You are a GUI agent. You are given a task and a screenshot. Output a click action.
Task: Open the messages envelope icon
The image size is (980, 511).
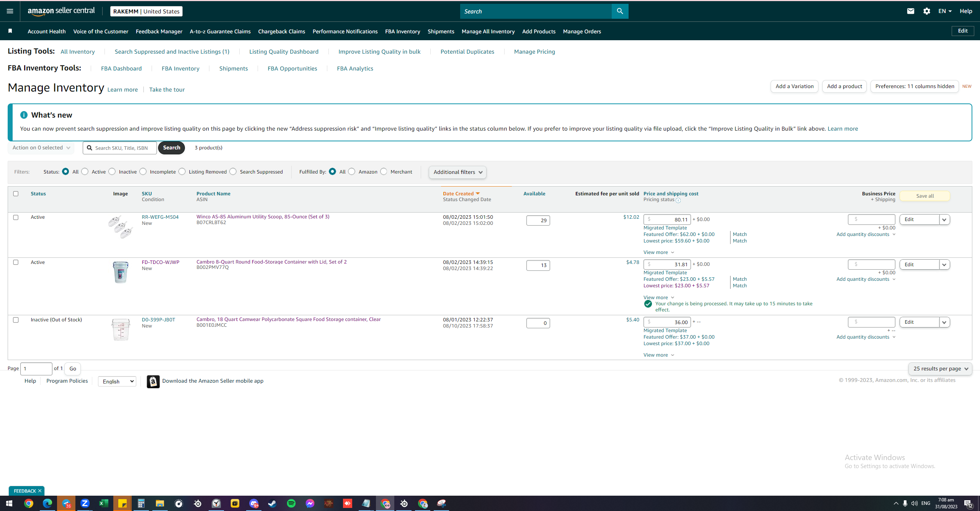pos(911,11)
